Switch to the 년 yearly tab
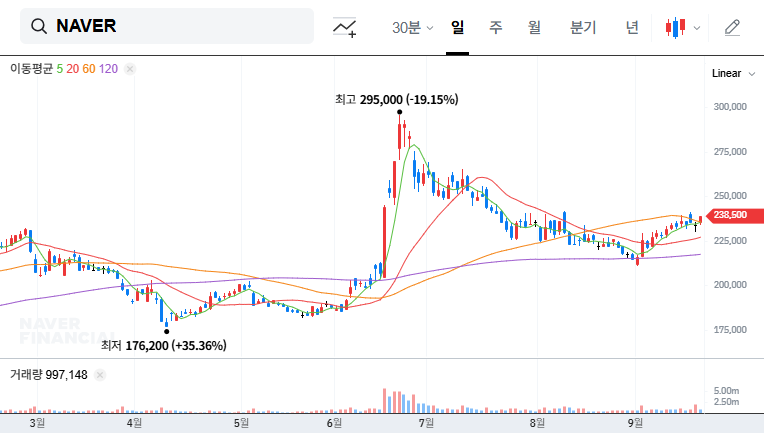This screenshot has height=433, width=764. (632, 27)
